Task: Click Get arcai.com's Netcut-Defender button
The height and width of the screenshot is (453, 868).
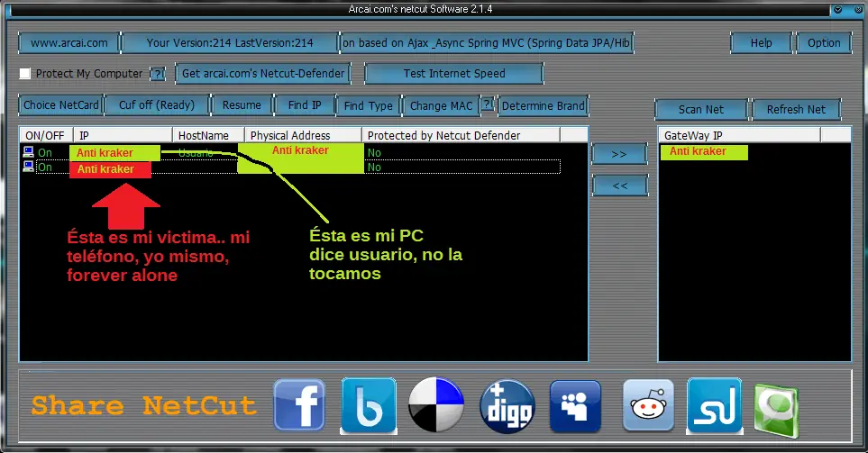Action: 263,74
